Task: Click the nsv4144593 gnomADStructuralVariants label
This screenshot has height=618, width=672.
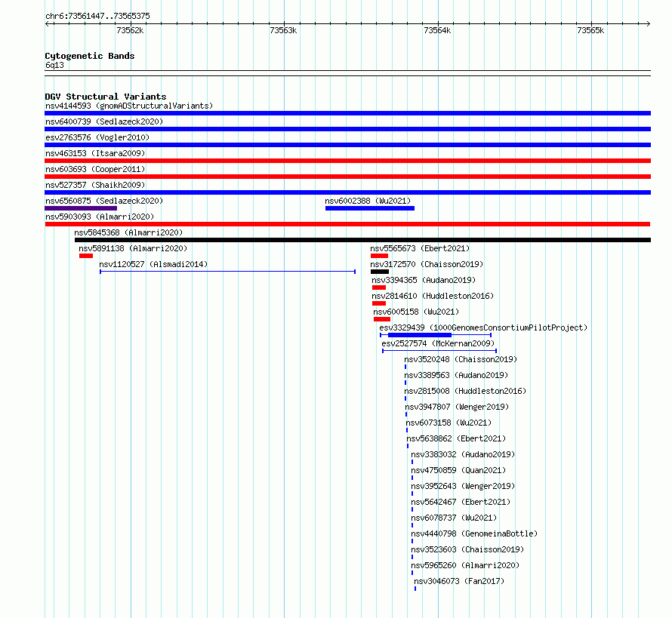Action: (x=129, y=106)
